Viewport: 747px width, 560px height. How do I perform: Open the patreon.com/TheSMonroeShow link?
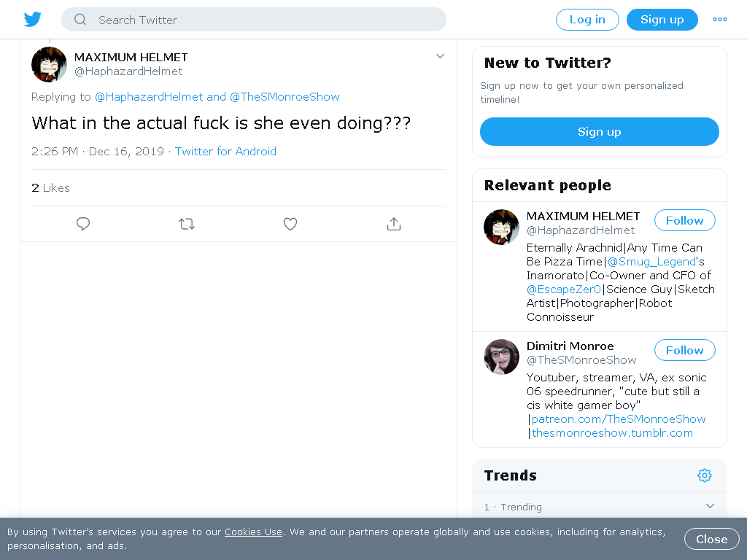[619, 419]
